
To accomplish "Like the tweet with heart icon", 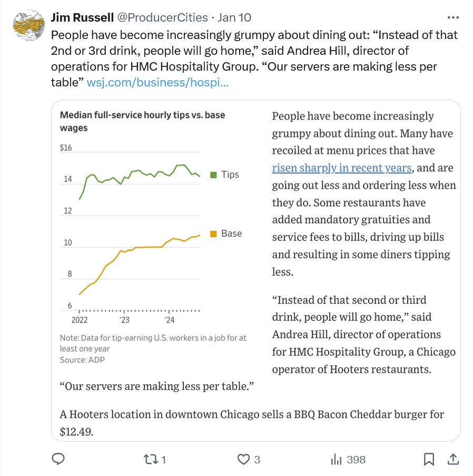I will pos(243,459).
